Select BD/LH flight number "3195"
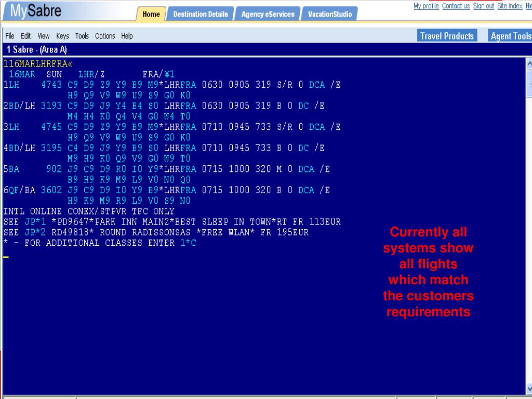 (51, 148)
